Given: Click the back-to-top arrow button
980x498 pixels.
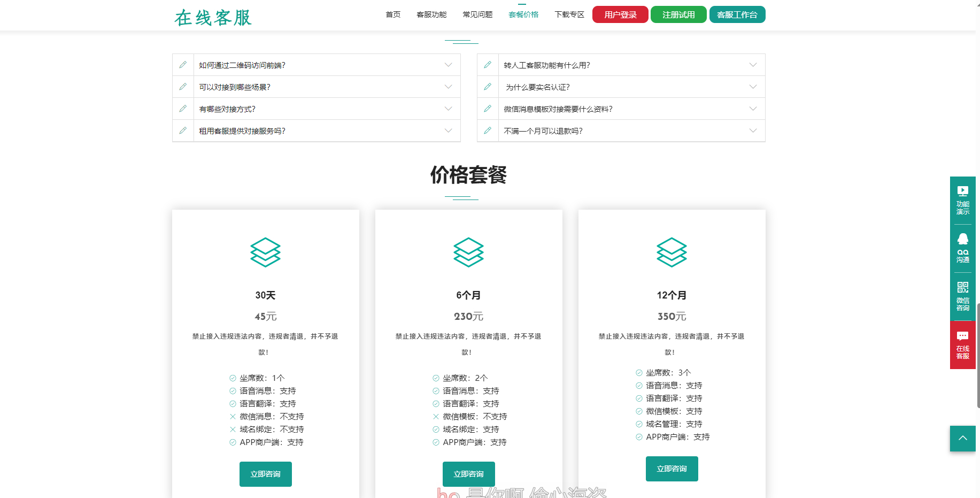Looking at the screenshot, I should pos(962,439).
